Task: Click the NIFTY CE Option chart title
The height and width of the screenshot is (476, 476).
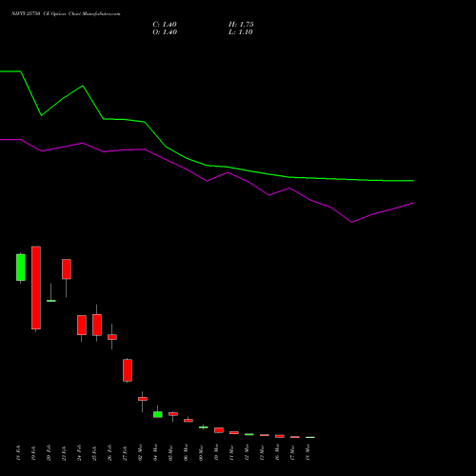Action: pos(66,14)
